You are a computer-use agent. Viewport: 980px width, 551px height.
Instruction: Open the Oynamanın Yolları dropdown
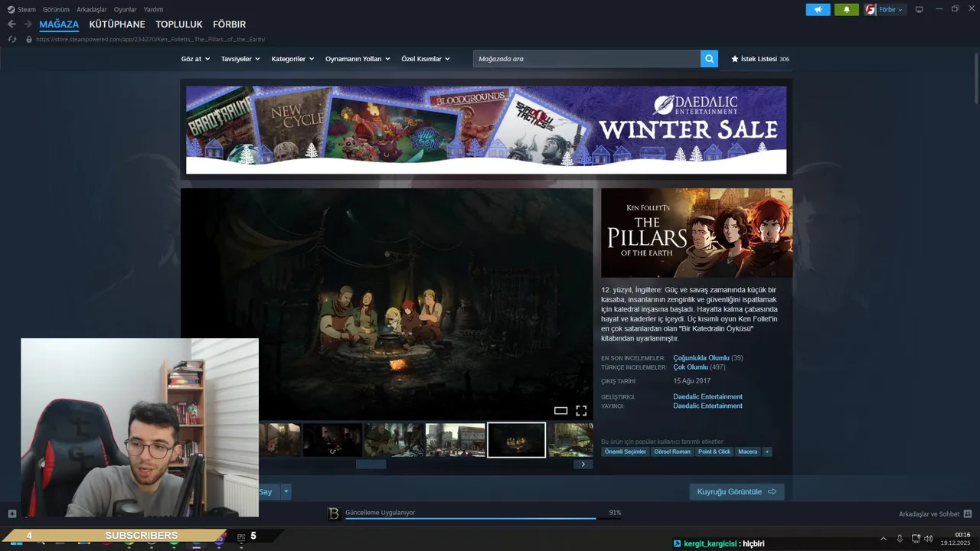[x=358, y=59]
